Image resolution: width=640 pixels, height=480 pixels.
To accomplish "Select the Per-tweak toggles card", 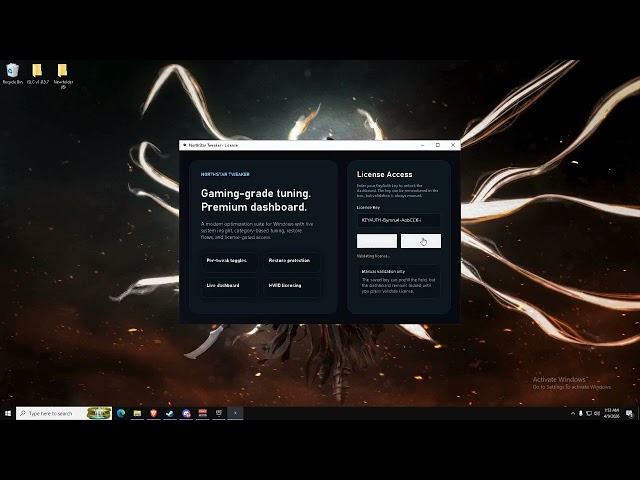I will [229, 262].
